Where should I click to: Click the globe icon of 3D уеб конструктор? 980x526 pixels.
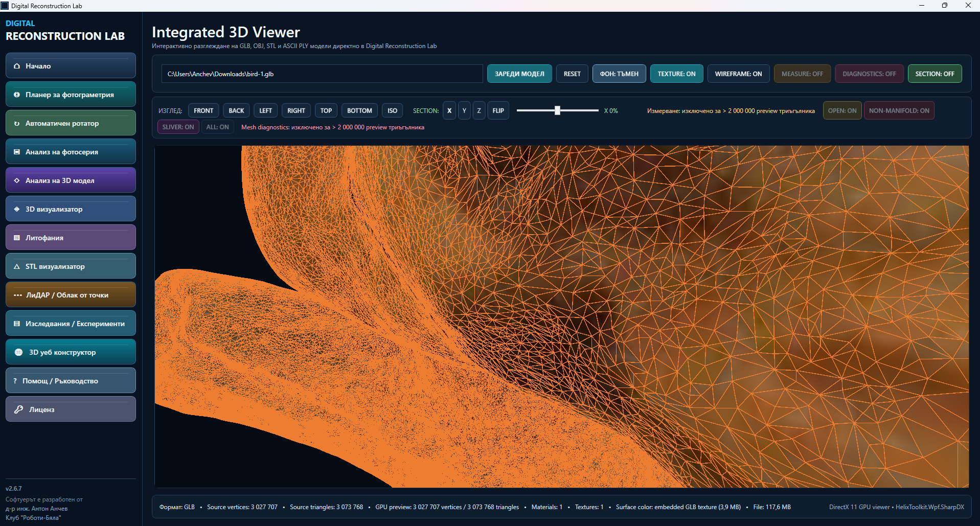click(x=19, y=352)
